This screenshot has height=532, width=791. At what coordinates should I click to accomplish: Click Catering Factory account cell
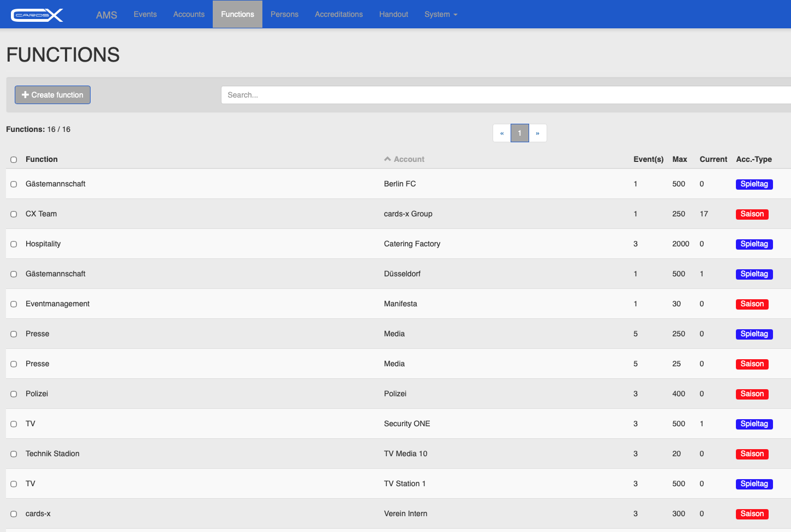[x=412, y=244]
